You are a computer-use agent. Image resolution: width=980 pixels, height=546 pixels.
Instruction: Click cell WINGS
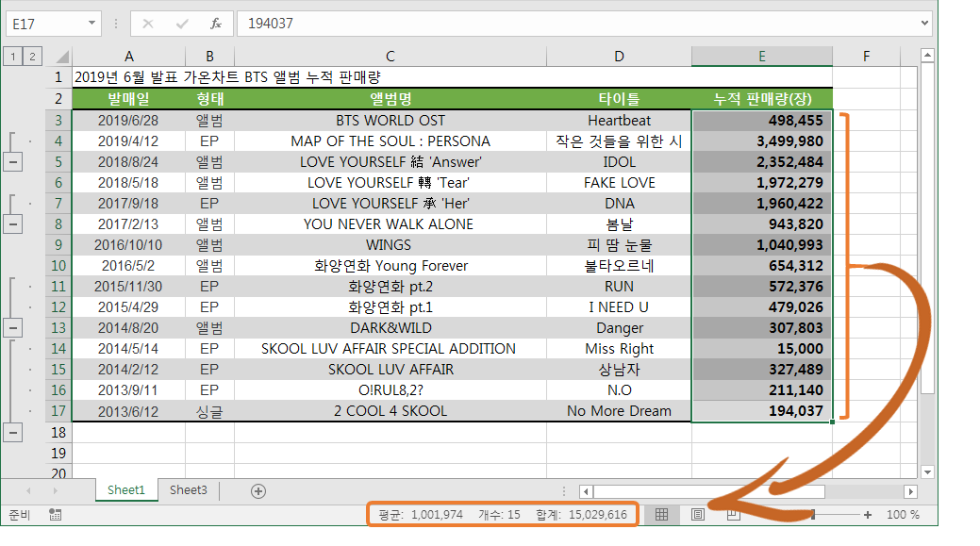point(390,245)
